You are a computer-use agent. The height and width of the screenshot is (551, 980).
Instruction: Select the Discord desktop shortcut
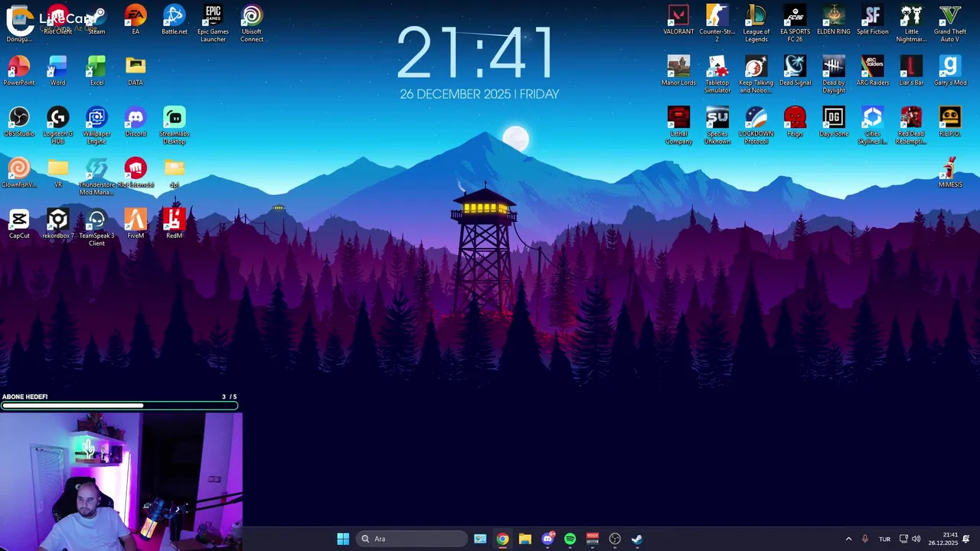[x=136, y=122]
